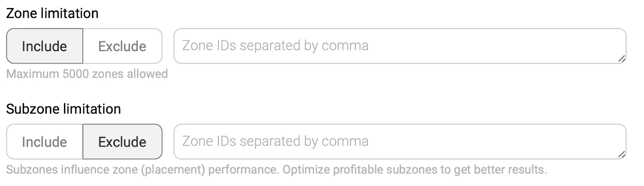644x186 pixels.
Task: Select Include for Zone limitation
Action: (44, 46)
